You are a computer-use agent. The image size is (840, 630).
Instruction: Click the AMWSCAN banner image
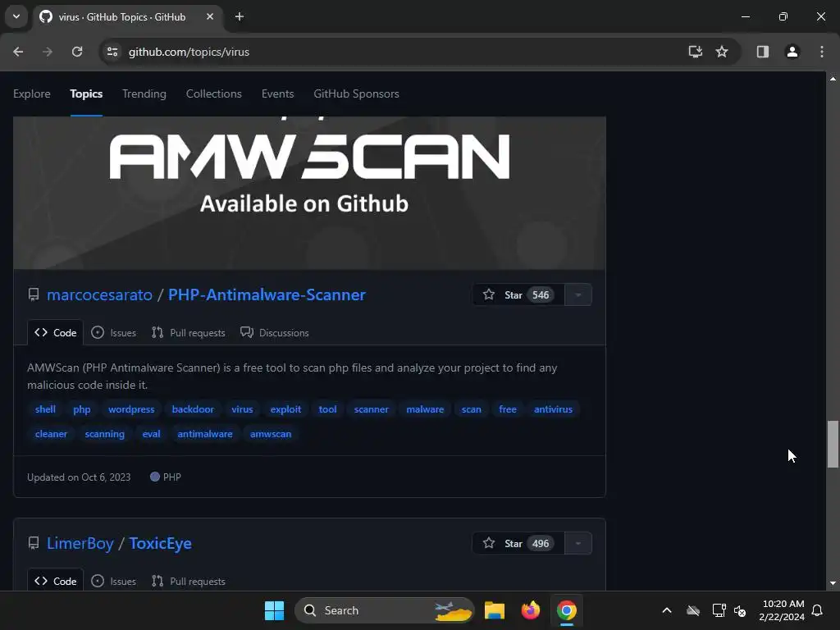click(309, 193)
